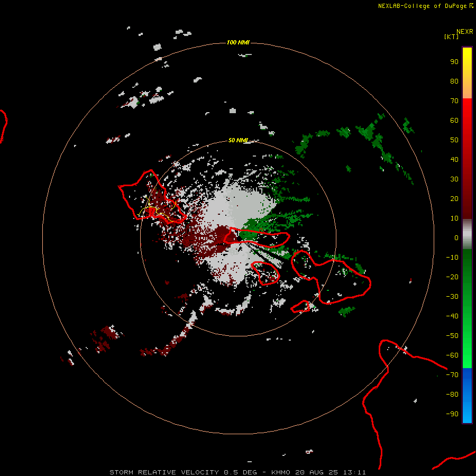476x476 pixels.
Task: Click the 100 NMI range ring label
Action: [x=238, y=42]
